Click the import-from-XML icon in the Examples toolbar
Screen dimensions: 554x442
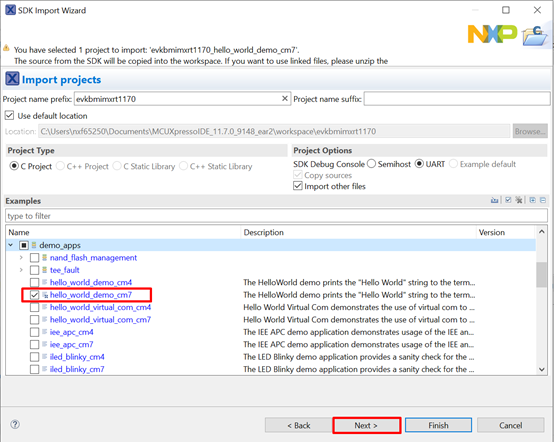(494, 200)
